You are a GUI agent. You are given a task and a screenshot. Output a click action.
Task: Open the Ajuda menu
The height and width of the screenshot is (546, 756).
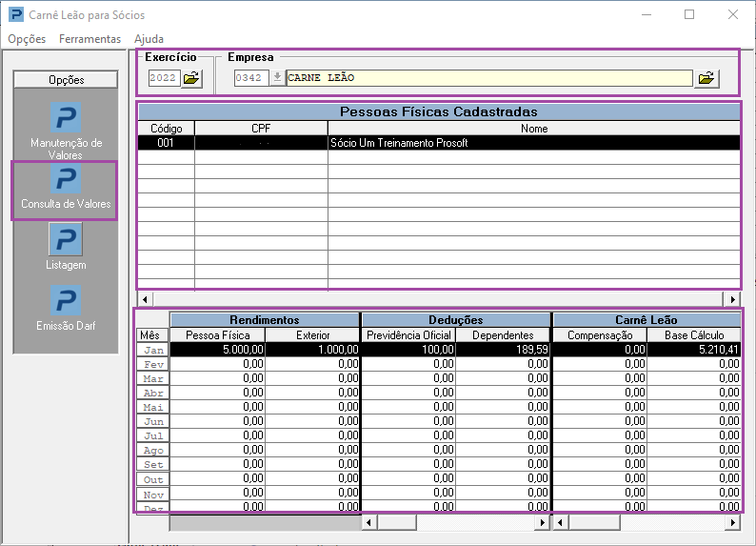[149, 39]
